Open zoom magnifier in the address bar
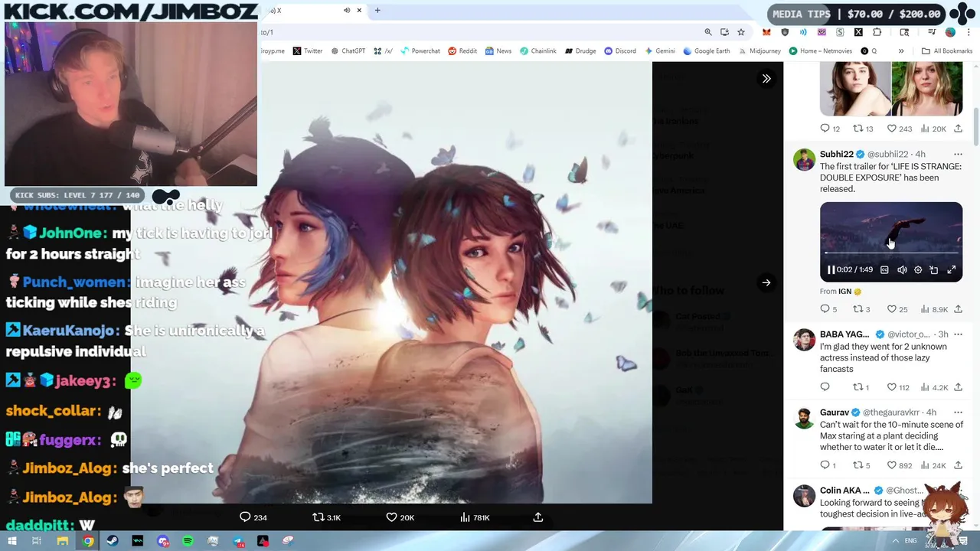 click(708, 32)
